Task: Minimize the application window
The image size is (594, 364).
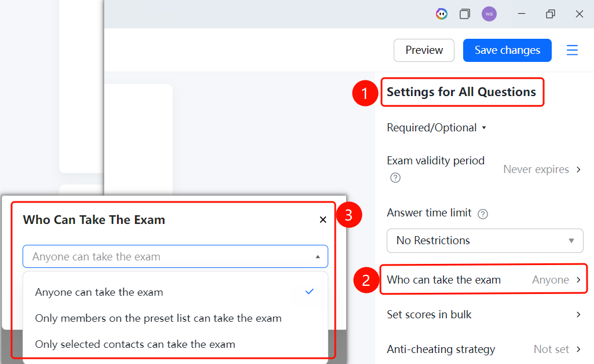Action: click(522, 14)
